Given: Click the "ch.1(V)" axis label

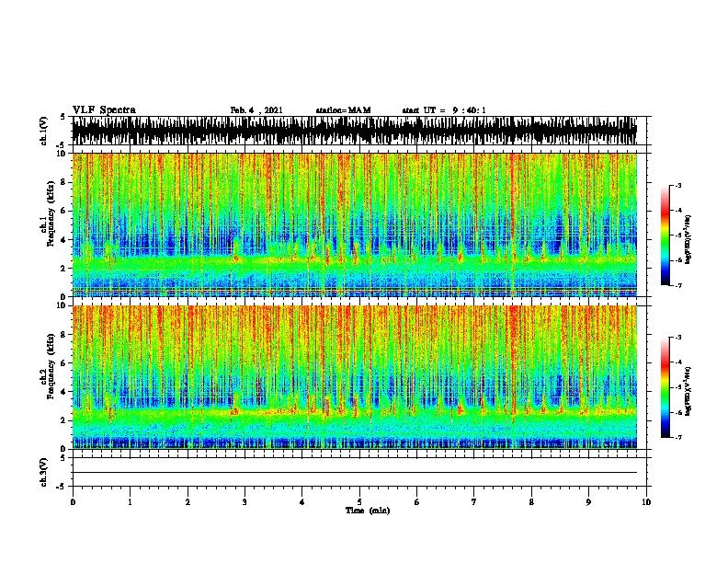Looking at the screenshot, I should coord(44,131).
